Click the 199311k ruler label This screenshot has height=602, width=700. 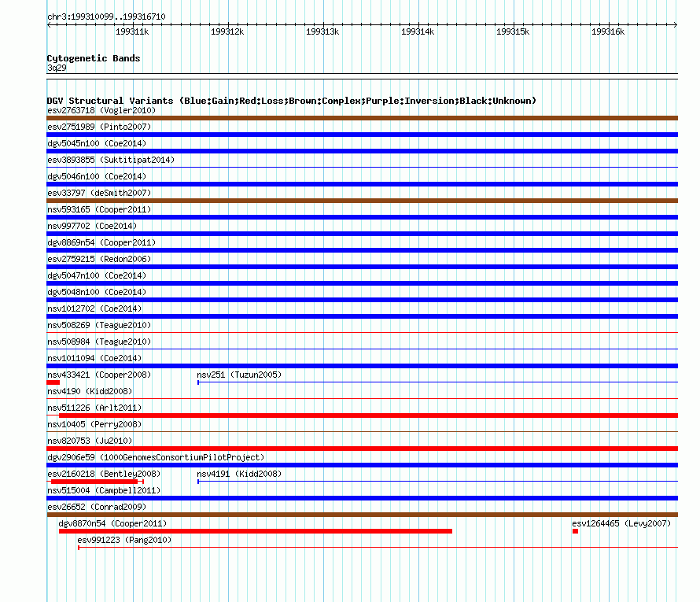(x=132, y=31)
